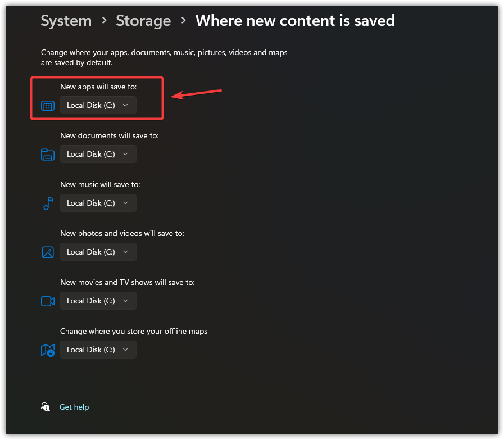Click 'Change where you store your offline maps' label

coord(134,331)
